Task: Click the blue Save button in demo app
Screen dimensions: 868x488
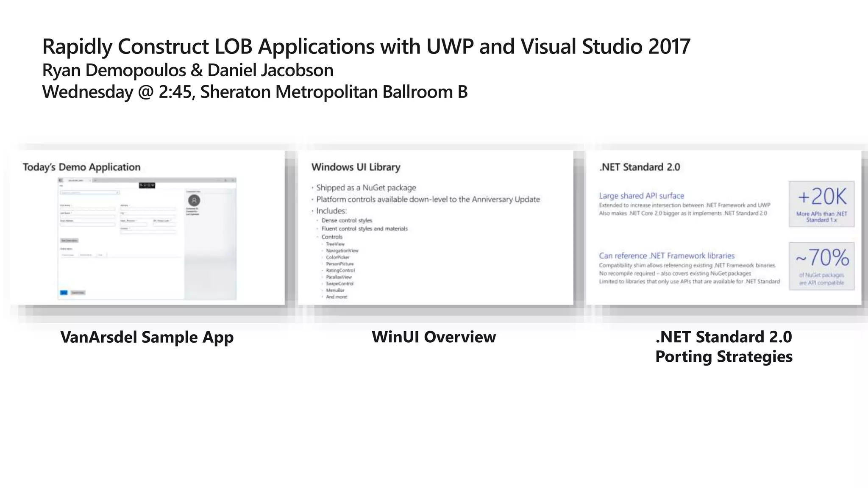Action: click(64, 293)
